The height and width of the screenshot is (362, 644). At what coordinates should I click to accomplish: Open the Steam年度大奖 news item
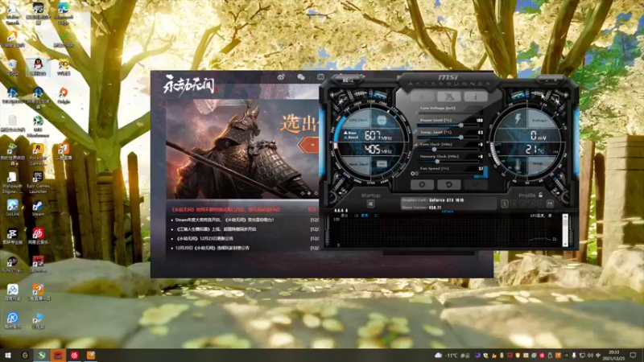pyautogui.click(x=225, y=220)
